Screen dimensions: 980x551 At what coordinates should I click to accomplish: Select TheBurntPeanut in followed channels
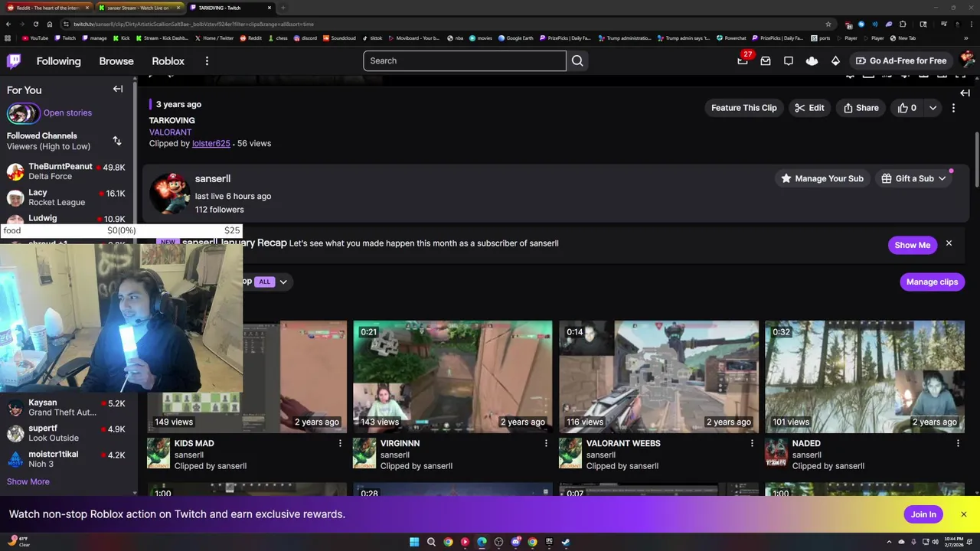68,171
